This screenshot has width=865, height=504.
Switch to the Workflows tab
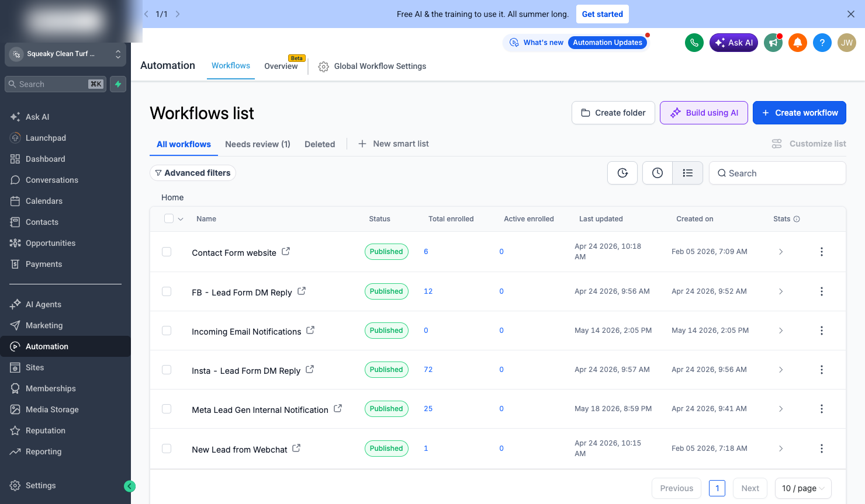(x=231, y=66)
